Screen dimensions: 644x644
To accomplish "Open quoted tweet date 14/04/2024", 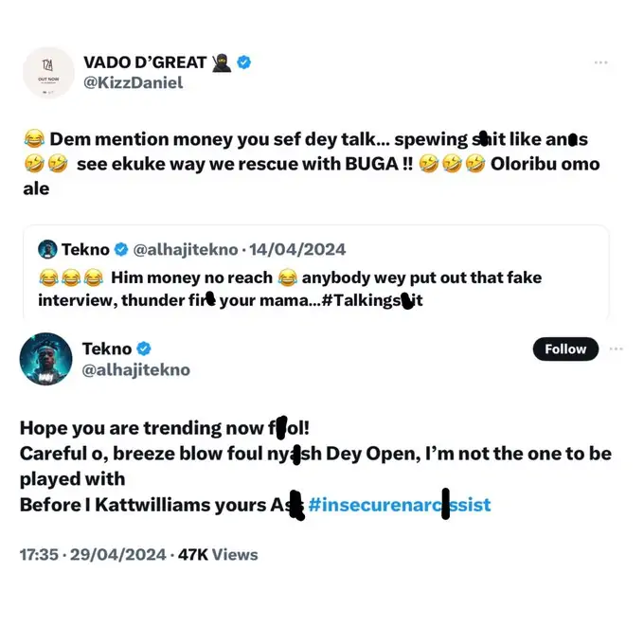I will 297,249.
